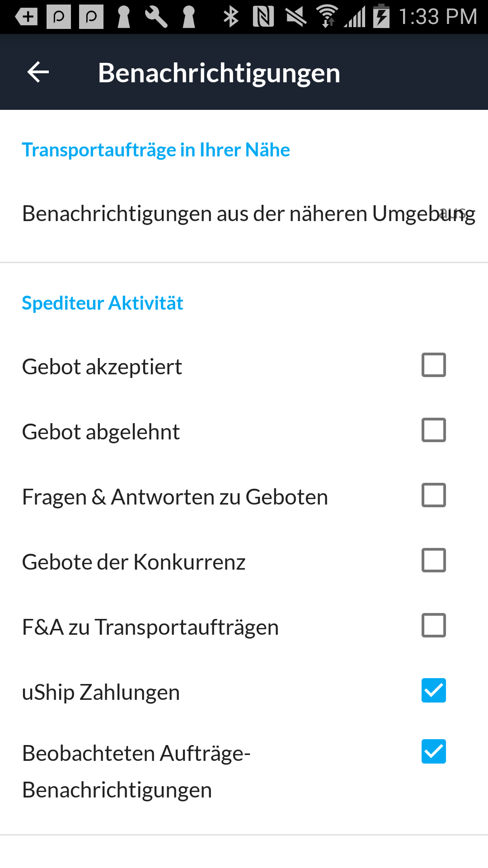Screen dimensions: 488x868
Task: Tap the plus tag icon in status bar
Action: pos(26,17)
